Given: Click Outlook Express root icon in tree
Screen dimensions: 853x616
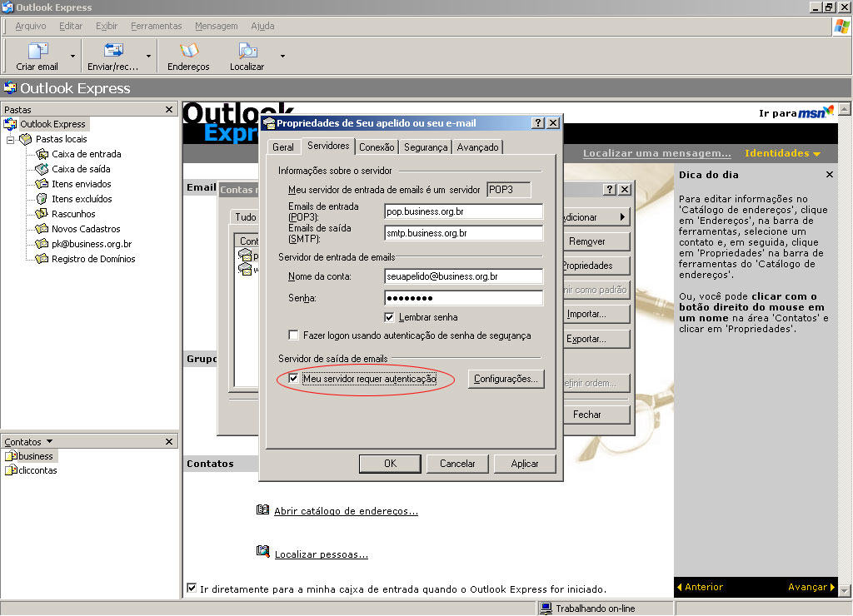Looking at the screenshot, I should [10, 124].
